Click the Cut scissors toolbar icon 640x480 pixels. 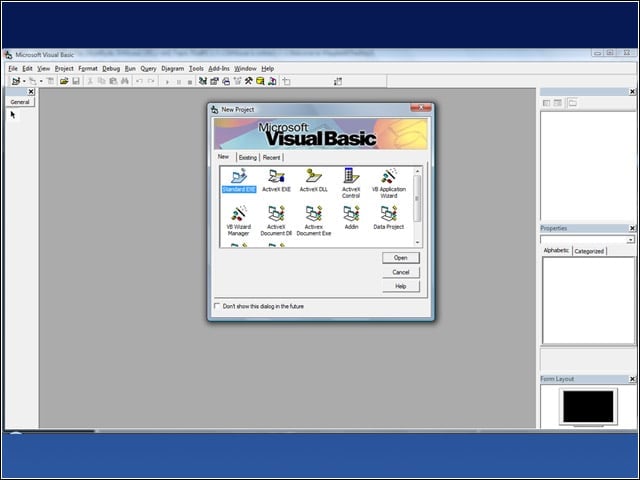pyautogui.click(x=90, y=81)
